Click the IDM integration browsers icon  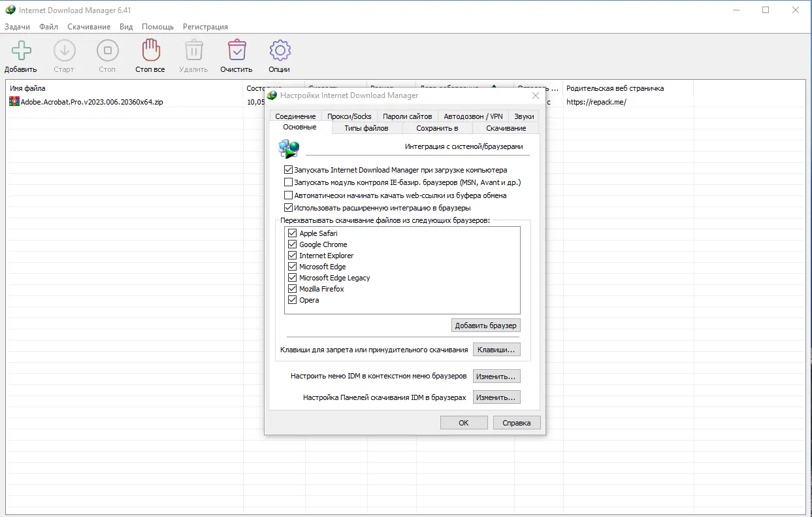288,148
